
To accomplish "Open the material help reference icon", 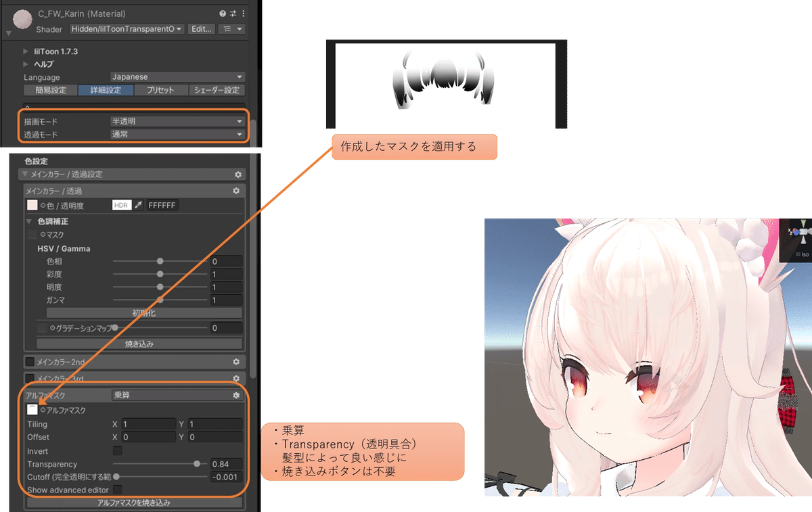I will pyautogui.click(x=223, y=14).
